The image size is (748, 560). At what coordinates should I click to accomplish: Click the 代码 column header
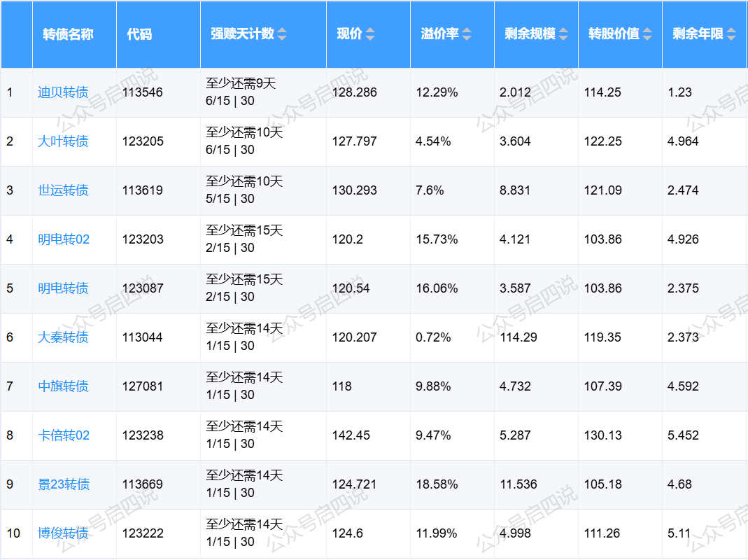139,34
